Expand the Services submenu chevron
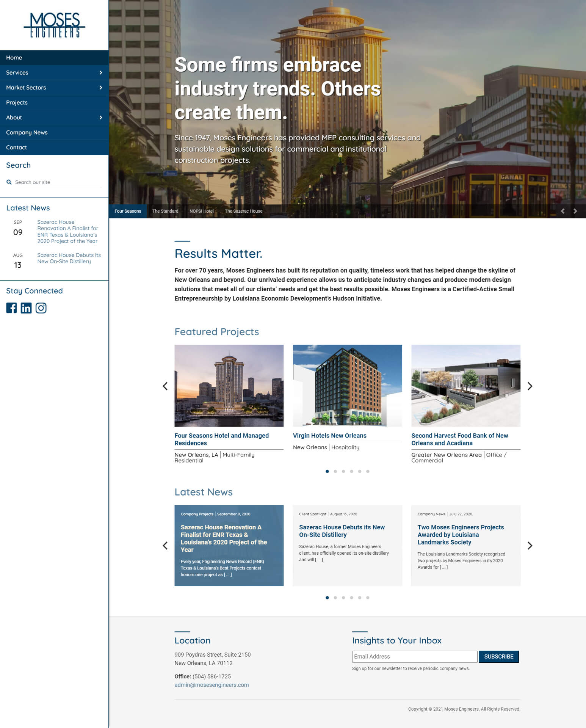 [x=100, y=72]
